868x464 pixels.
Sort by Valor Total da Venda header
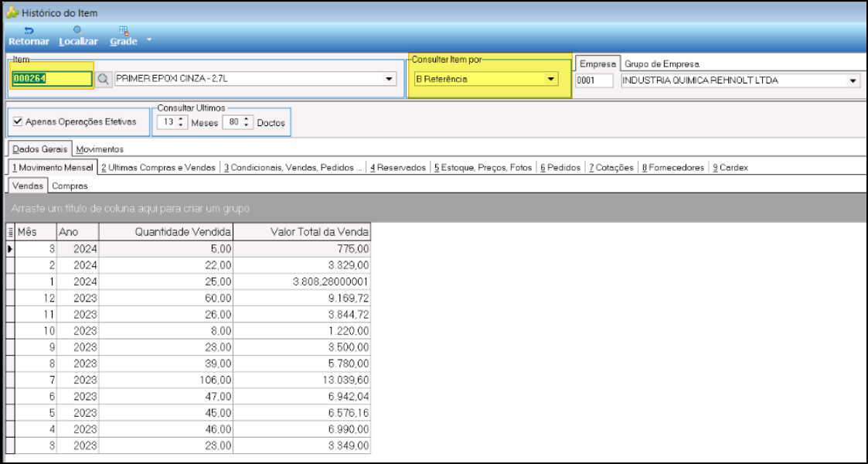tap(302, 232)
